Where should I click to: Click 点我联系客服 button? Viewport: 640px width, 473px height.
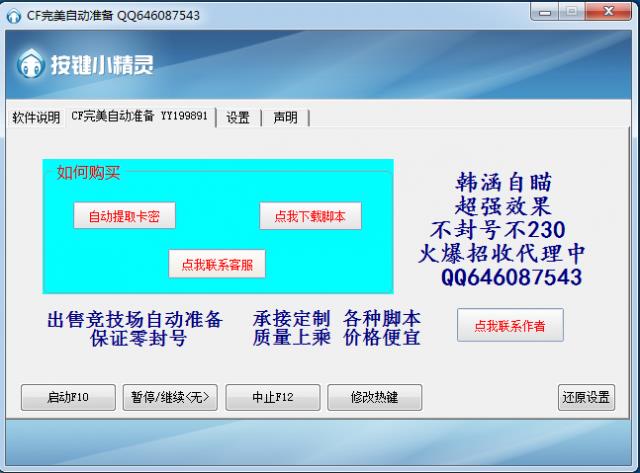217,264
